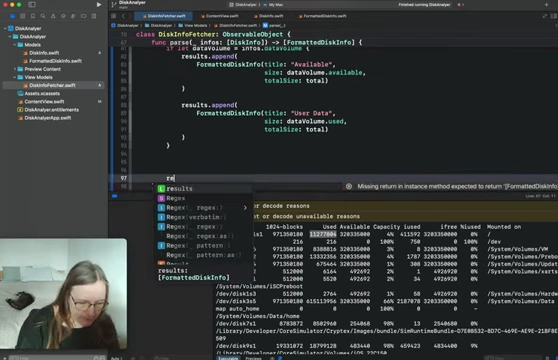558x360 pixels.
Task: Click DiskInfoFetcher.swift breadcrumb item
Action: (235, 26)
